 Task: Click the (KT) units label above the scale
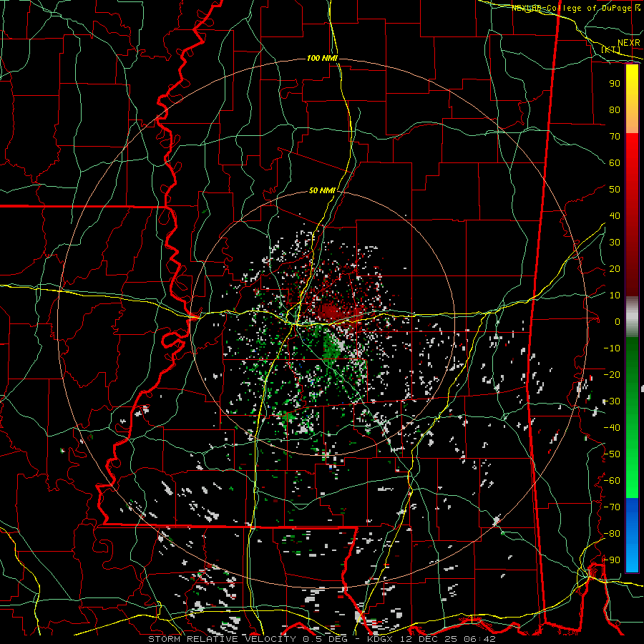click(610, 49)
